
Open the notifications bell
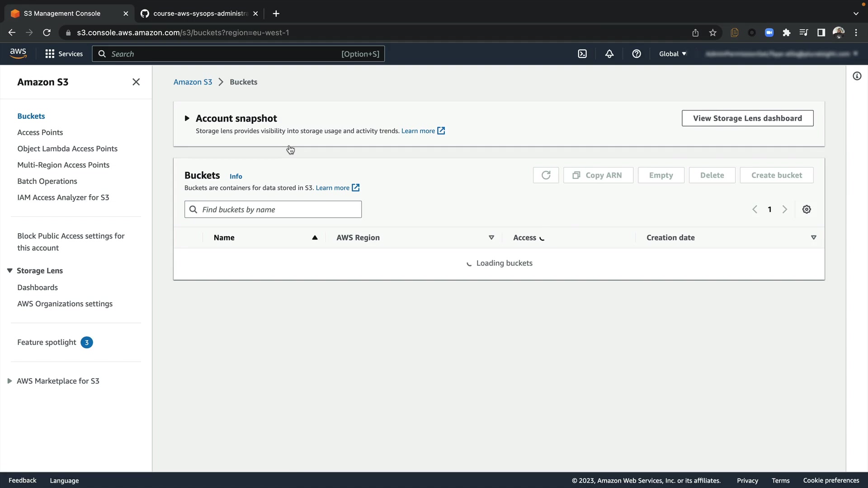click(609, 54)
